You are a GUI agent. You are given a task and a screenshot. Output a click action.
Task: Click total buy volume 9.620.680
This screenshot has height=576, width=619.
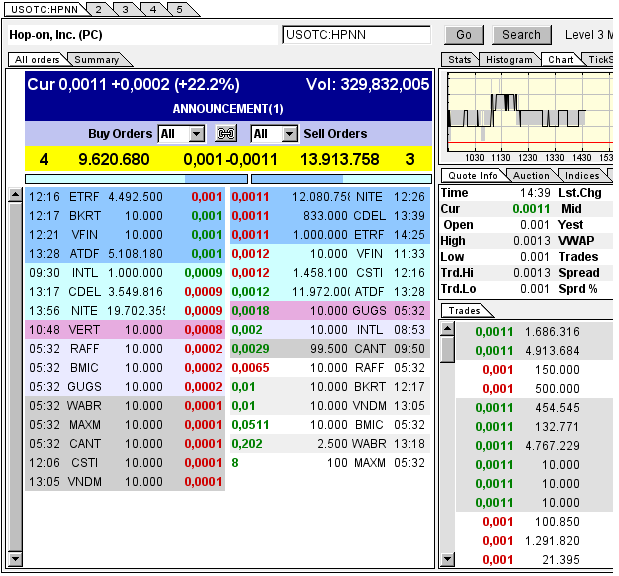point(114,159)
